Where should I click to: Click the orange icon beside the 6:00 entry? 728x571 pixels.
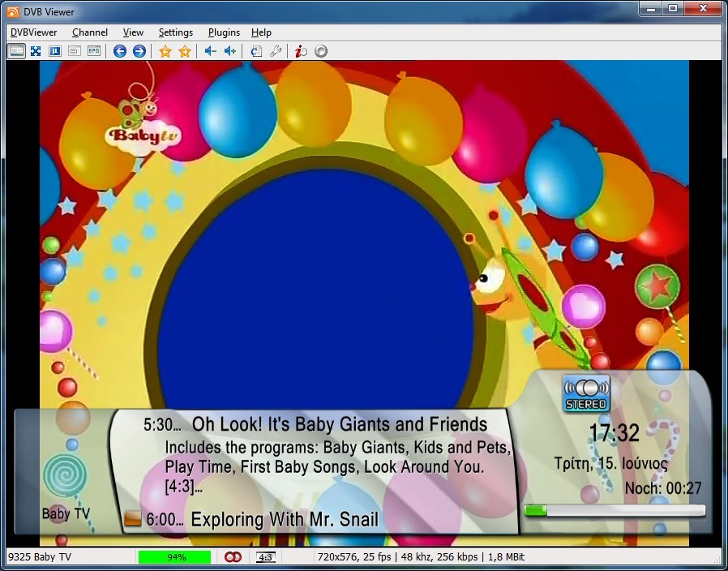132,518
